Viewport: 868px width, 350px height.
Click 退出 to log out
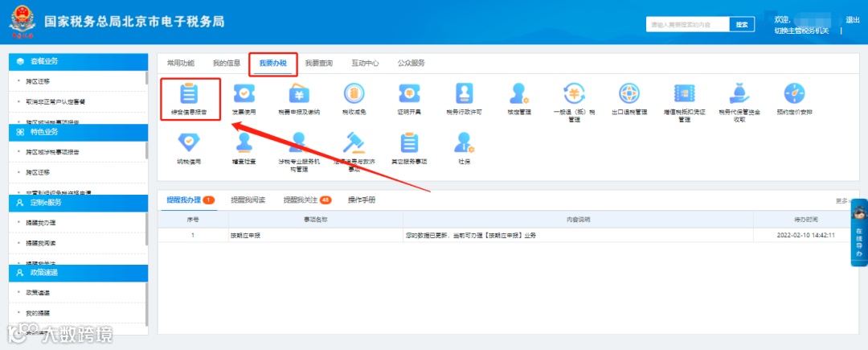pos(853,20)
